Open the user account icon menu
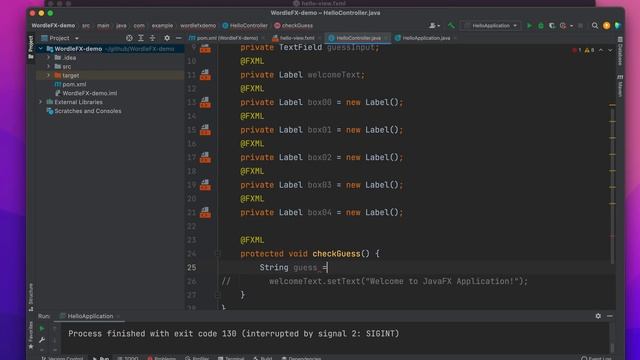 click(434, 25)
